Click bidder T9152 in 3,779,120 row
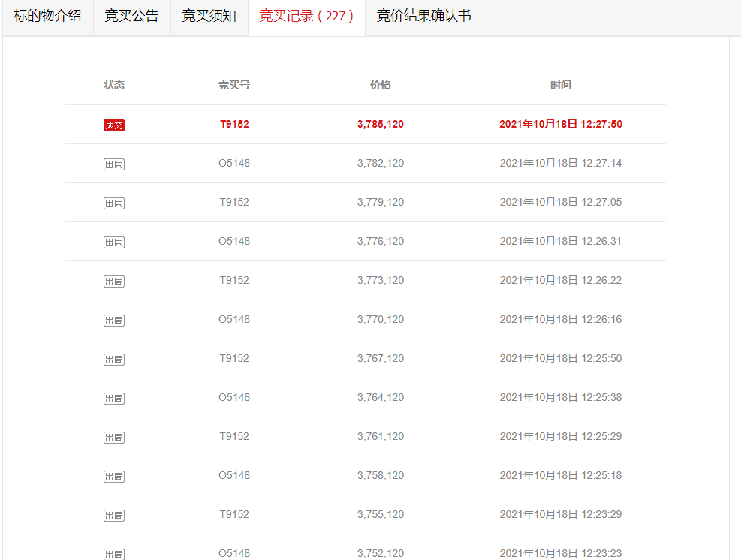This screenshot has height=560, width=741. coord(234,202)
